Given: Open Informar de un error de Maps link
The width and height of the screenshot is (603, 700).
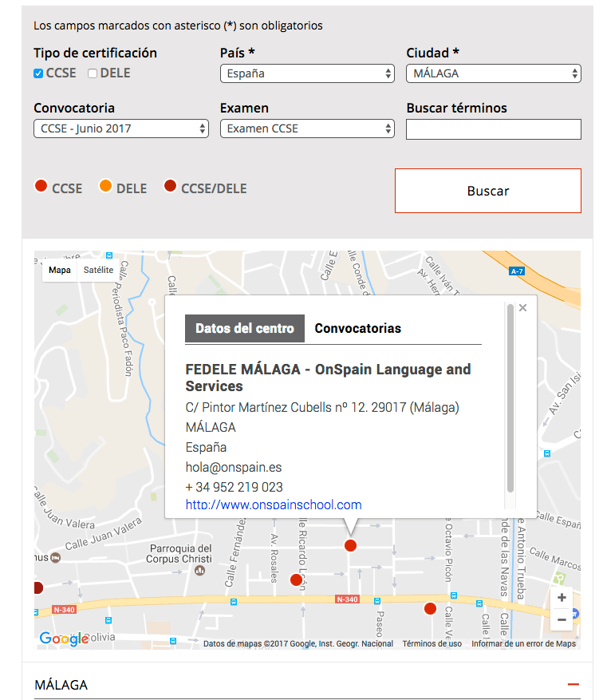Looking at the screenshot, I should (x=523, y=644).
